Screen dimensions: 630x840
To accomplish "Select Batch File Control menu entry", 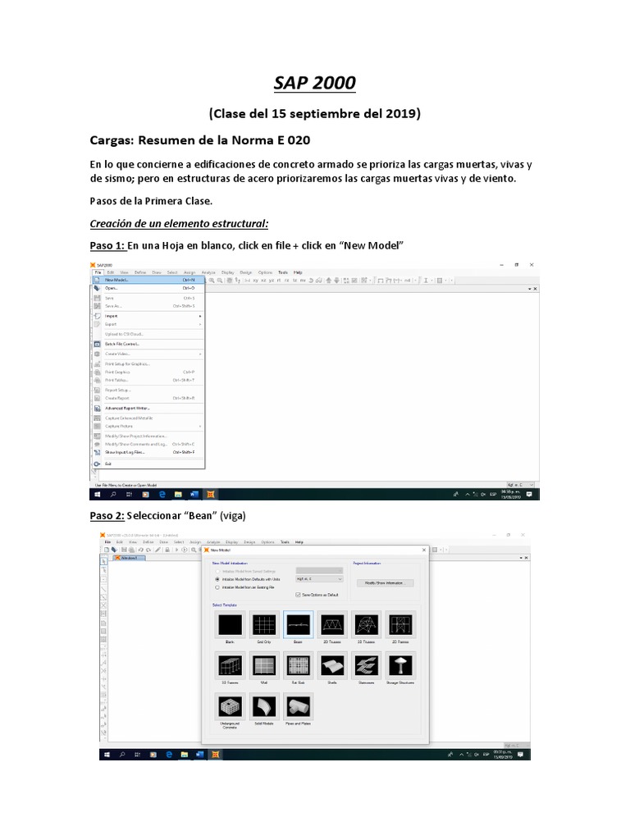I will point(148,344).
